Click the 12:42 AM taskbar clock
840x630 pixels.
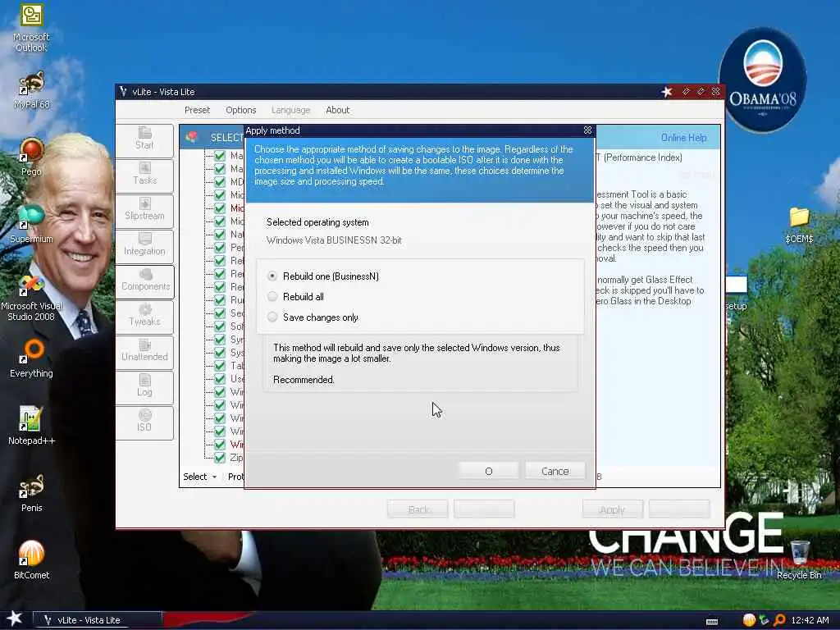pos(810,620)
